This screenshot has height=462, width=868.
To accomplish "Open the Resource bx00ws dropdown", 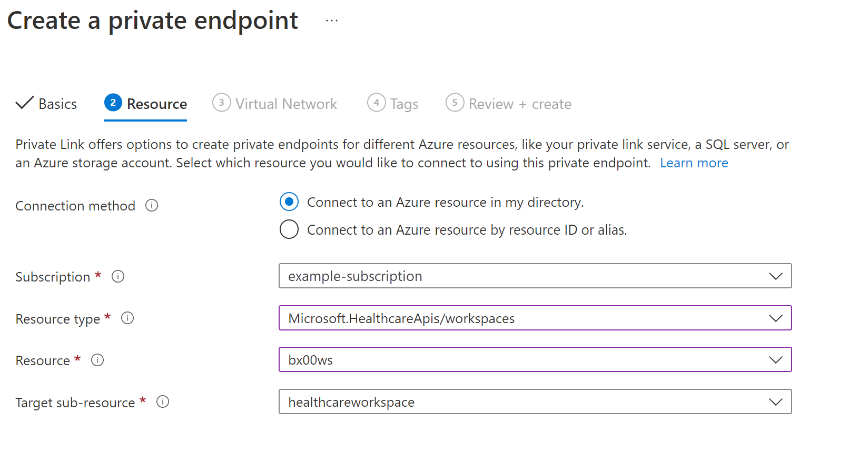I will click(535, 359).
